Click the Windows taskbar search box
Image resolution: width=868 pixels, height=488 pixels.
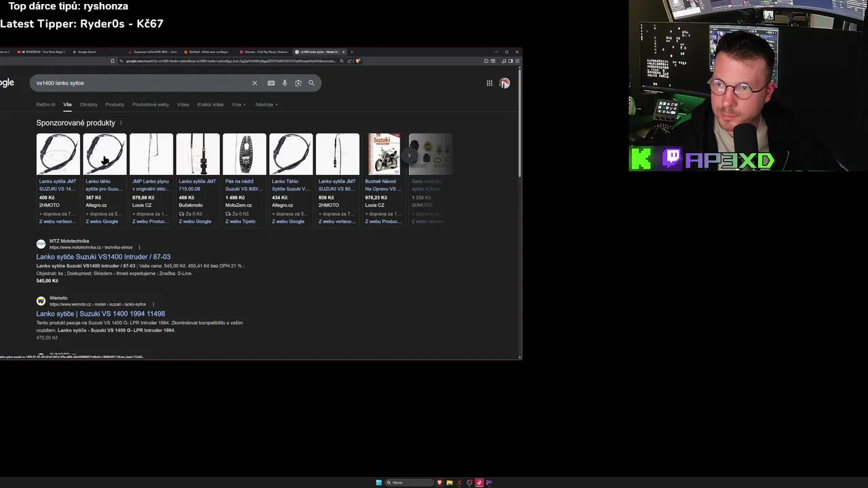409,483
